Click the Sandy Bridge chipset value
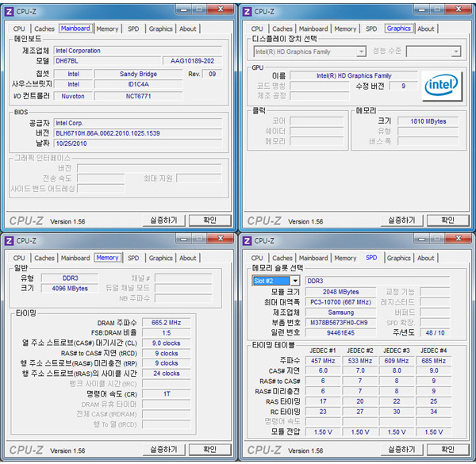 point(138,74)
